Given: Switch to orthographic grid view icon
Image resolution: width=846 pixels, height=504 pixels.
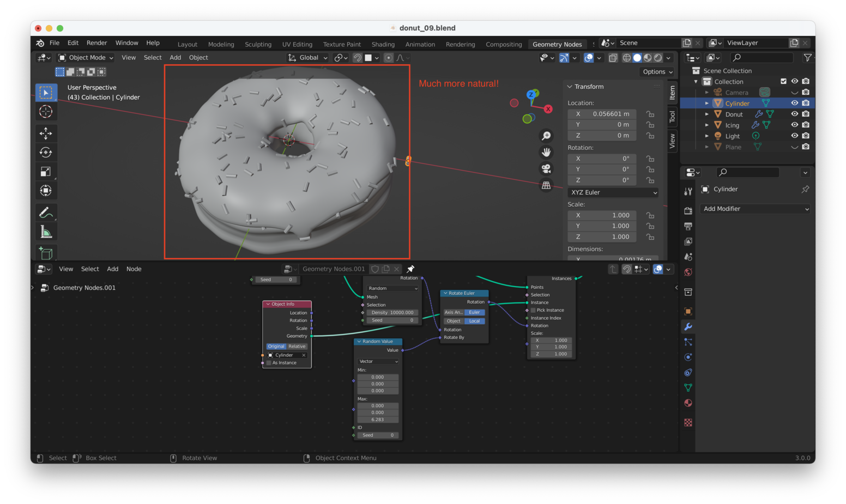Looking at the screenshot, I should (x=546, y=185).
